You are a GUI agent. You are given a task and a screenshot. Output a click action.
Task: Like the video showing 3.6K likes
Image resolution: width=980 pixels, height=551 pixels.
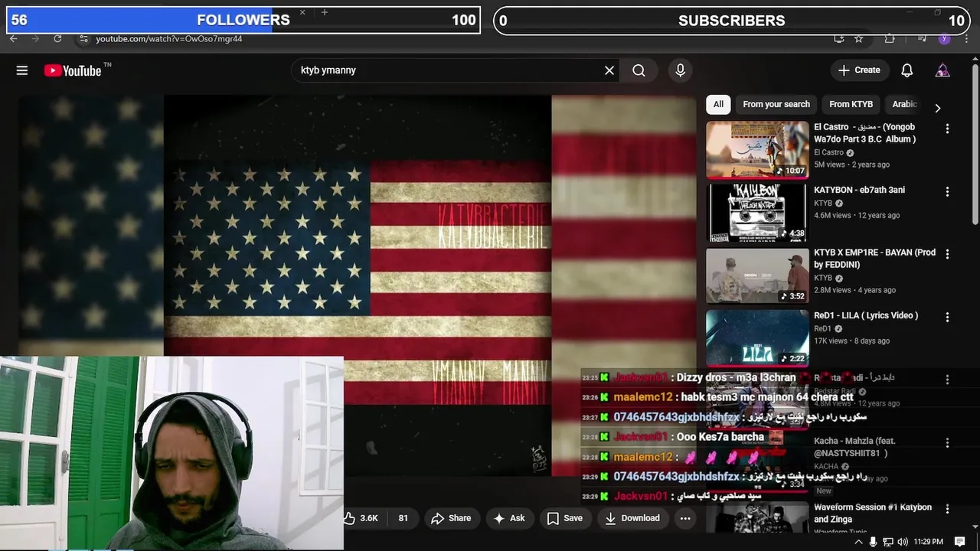coord(363,518)
